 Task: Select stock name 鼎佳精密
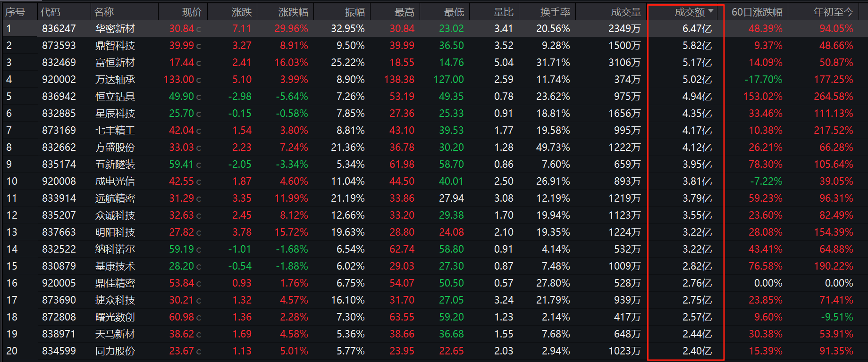pyautogui.click(x=115, y=283)
